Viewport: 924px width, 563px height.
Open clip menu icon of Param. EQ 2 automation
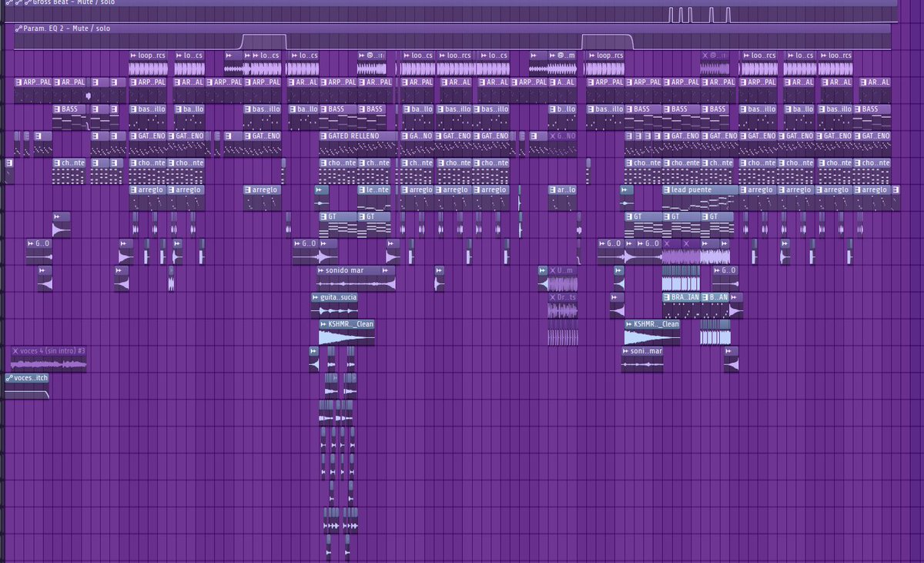click(18, 28)
